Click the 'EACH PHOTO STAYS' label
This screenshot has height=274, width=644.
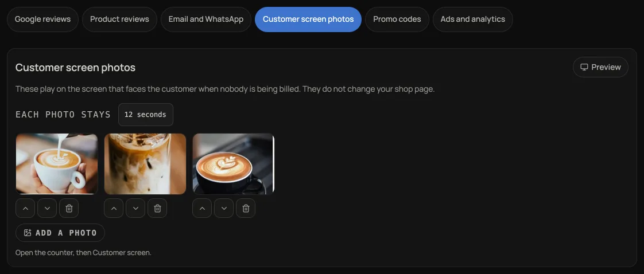click(63, 115)
